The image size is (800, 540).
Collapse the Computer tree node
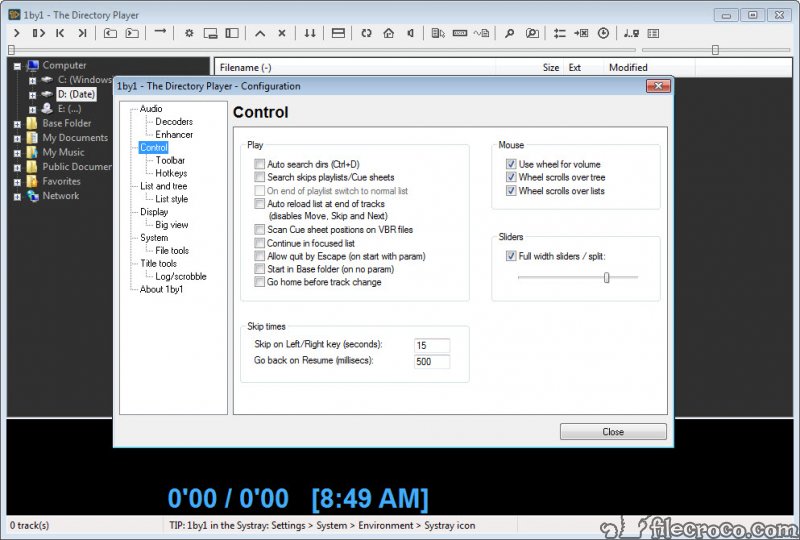tap(17, 66)
